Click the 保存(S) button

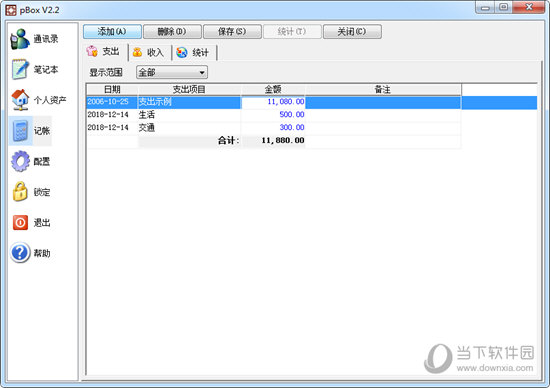point(232,32)
